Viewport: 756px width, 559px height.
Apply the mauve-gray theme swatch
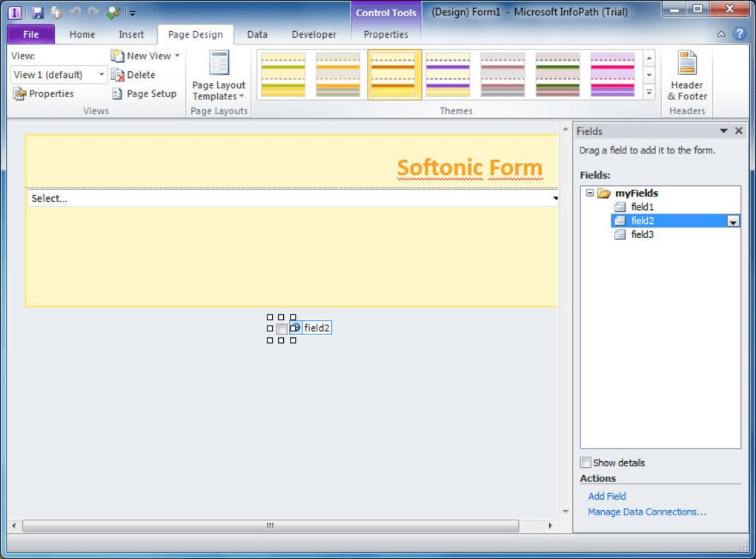coord(503,74)
